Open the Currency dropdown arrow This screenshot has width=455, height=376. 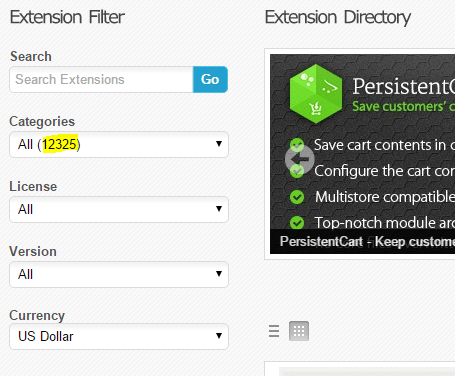pyautogui.click(x=219, y=336)
